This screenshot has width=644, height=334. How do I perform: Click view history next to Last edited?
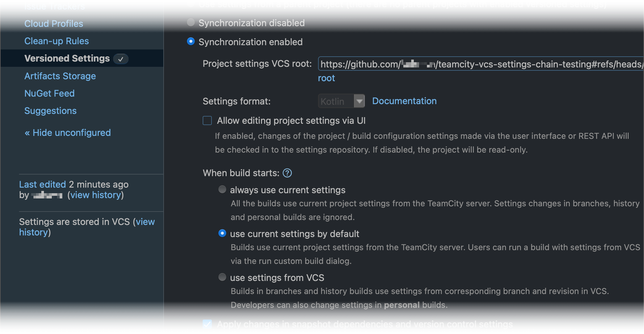pyautogui.click(x=95, y=195)
